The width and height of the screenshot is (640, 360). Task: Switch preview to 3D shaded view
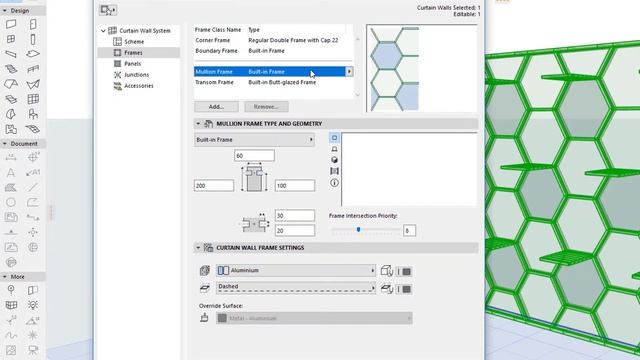(x=334, y=160)
